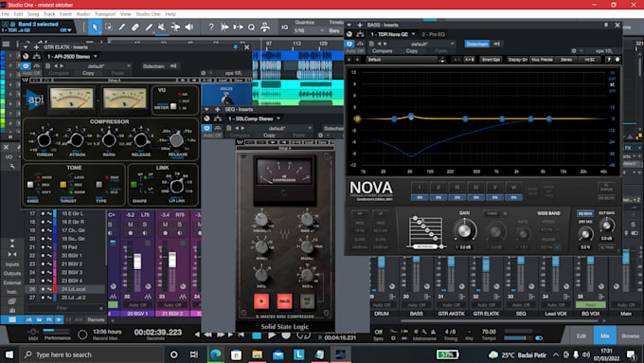Open the Transport menu

point(105,14)
